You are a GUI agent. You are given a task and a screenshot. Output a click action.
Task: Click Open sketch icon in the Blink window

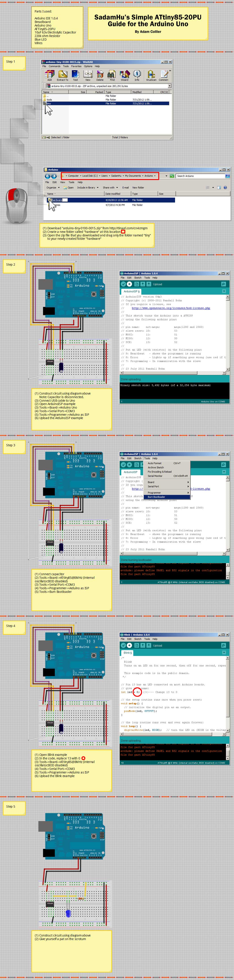tap(142, 645)
